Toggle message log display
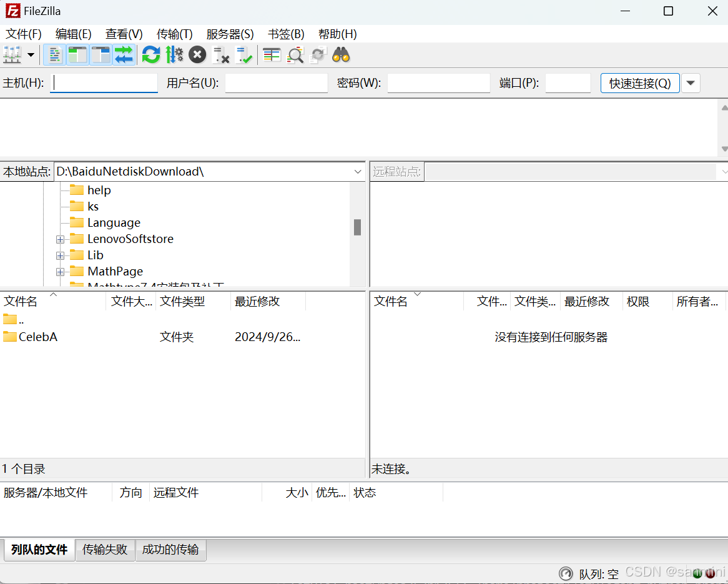The height and width of the screenshot is (584, 728). [x=56, y=55]
